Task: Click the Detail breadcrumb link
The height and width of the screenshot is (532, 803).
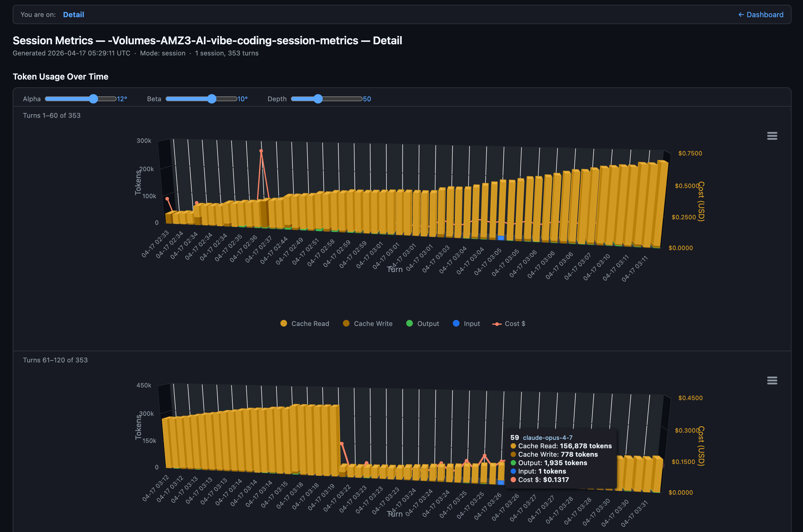Action: pyautogui.click(x=73, y=14)
